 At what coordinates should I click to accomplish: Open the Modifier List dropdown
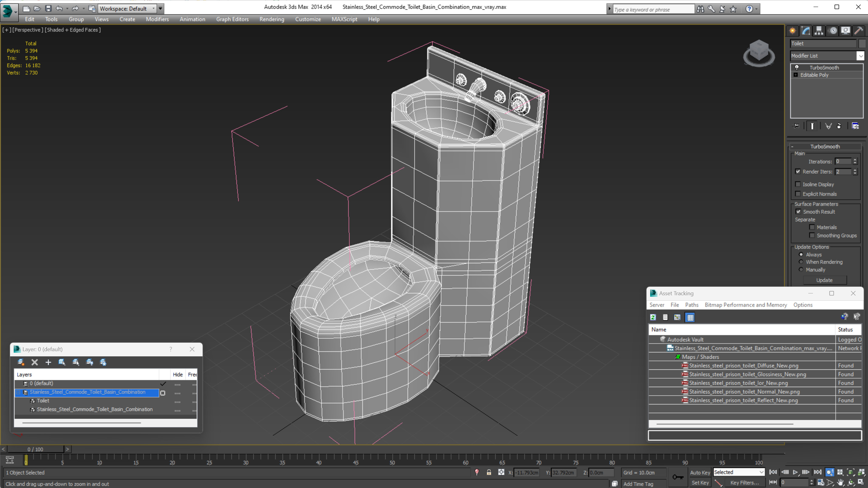click(x=861, y=56)
